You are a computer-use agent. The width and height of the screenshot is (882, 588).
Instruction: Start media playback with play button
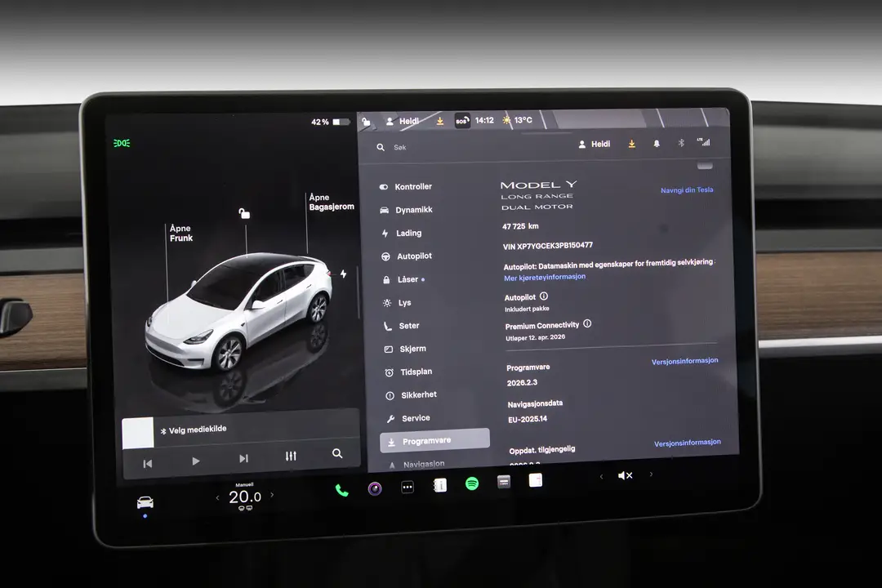(x=196, y=461)
